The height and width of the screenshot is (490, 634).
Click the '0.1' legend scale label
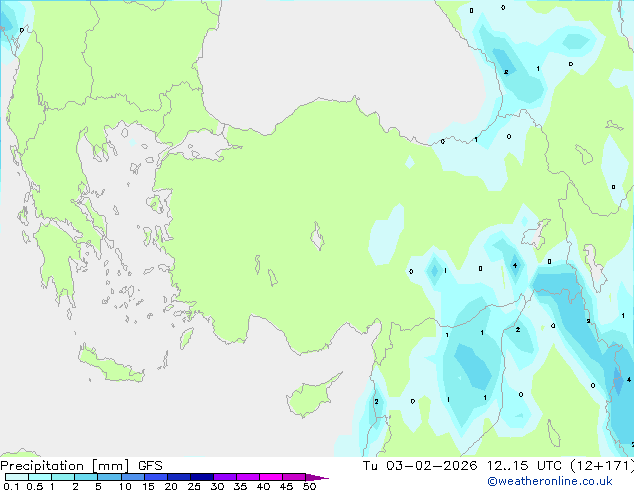[x=11, y=486]
